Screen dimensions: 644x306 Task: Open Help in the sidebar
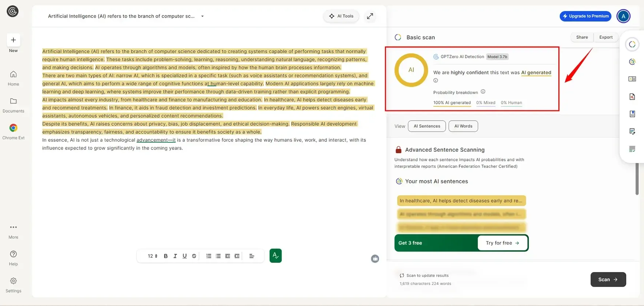[x=13, y=258]
